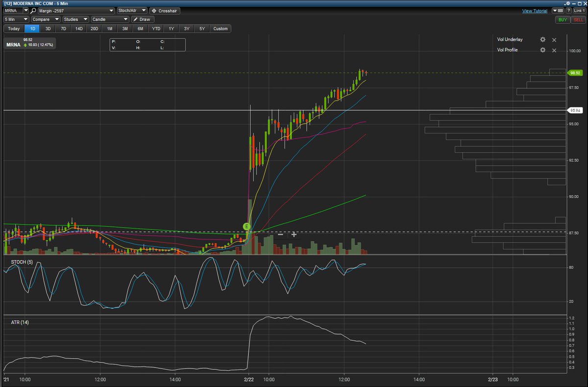Click the red SELL button

tap(578, 20)
